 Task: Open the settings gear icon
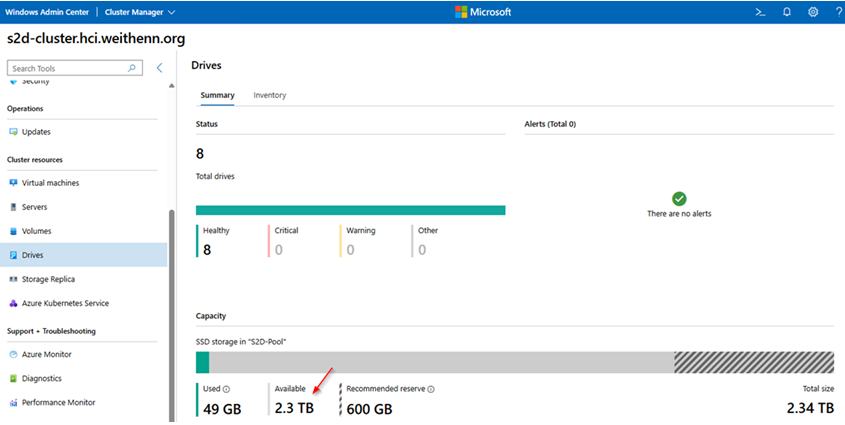[x=813, y=12]
